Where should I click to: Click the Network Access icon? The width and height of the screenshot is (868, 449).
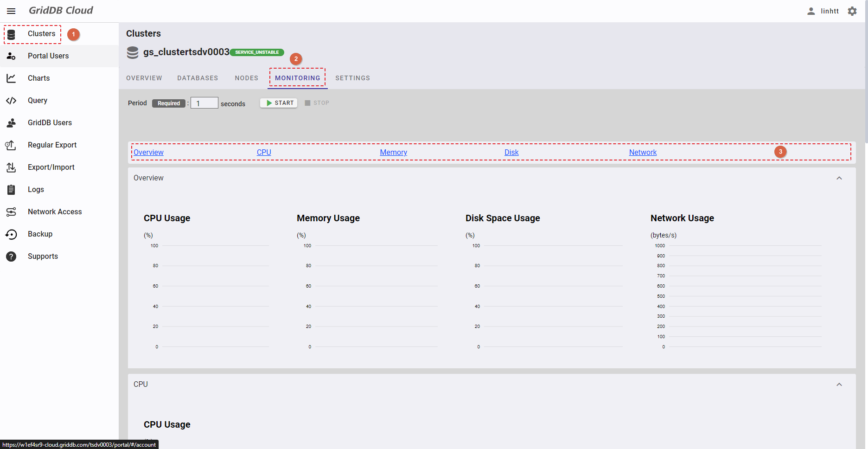[11, 212]
